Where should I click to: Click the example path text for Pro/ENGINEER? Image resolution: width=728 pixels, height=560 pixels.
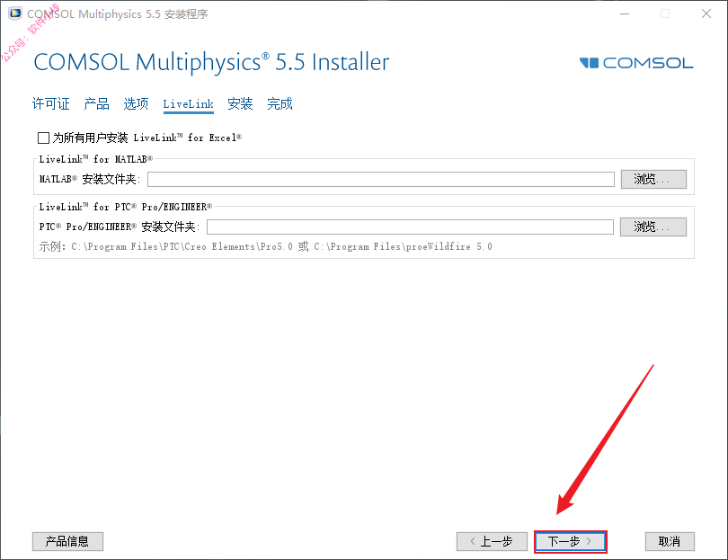(265, 246)
